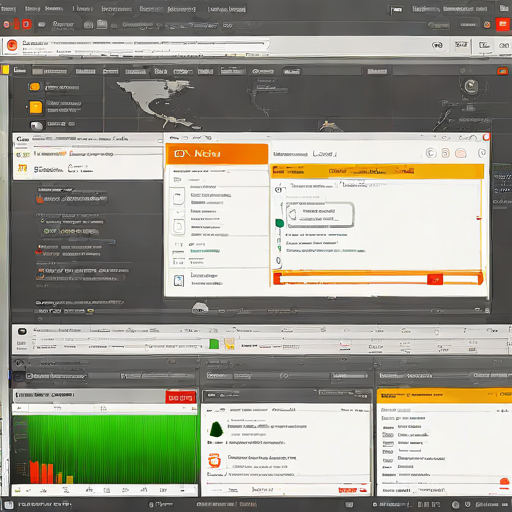Click the red send button in orange bar
512x512 pixels.
435,279
